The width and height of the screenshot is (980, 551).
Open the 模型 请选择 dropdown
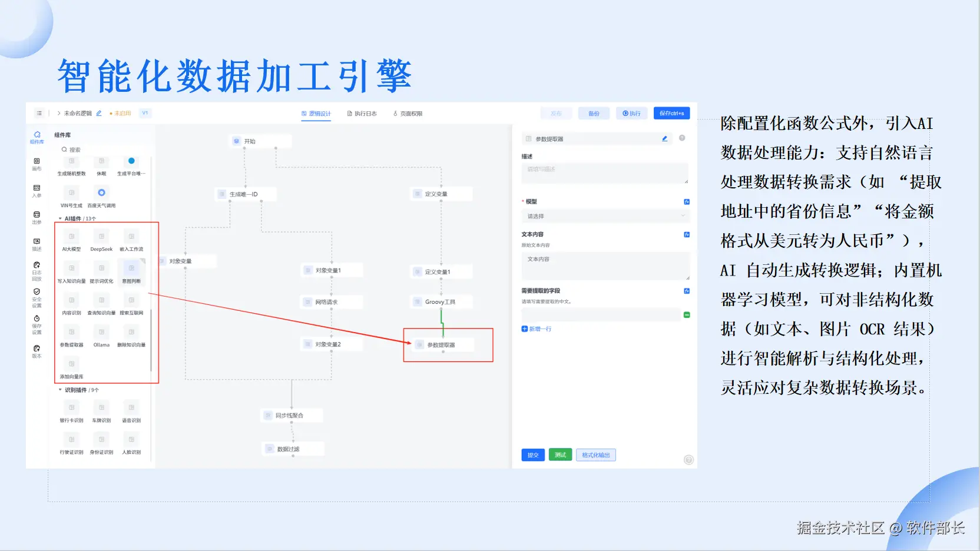click(x=605, y=216)
